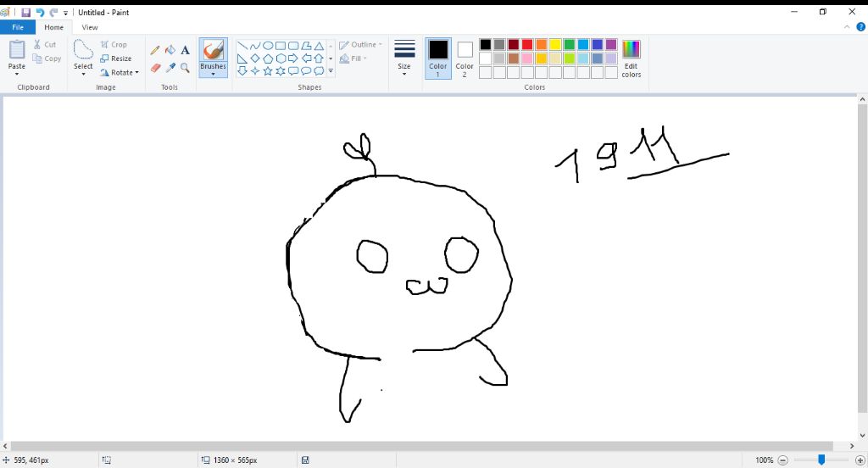Click the Resize button
Image resolution: width=868 pixels, height=468 pixels.
116,58
